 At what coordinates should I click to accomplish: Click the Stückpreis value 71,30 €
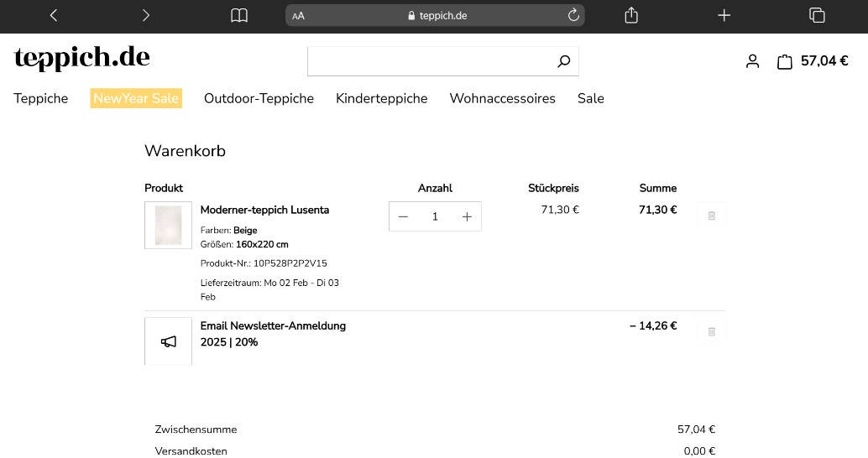[x=560, y=210]
